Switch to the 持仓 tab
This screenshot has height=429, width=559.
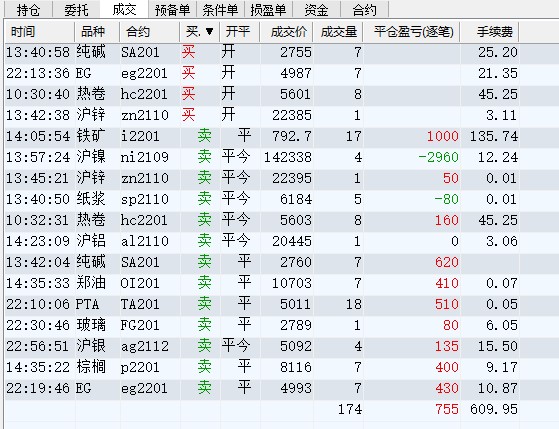point(28,9)
